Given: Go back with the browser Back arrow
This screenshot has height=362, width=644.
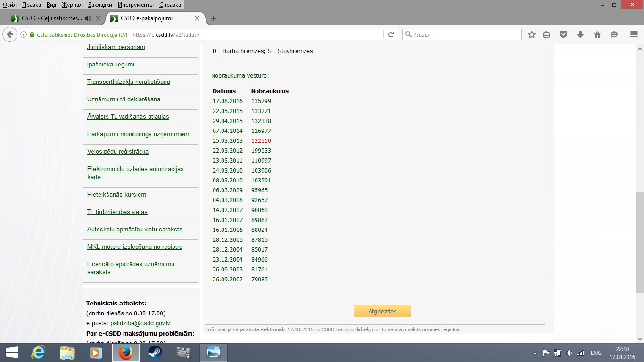Looking at the screenshot, I should (10, 34).
